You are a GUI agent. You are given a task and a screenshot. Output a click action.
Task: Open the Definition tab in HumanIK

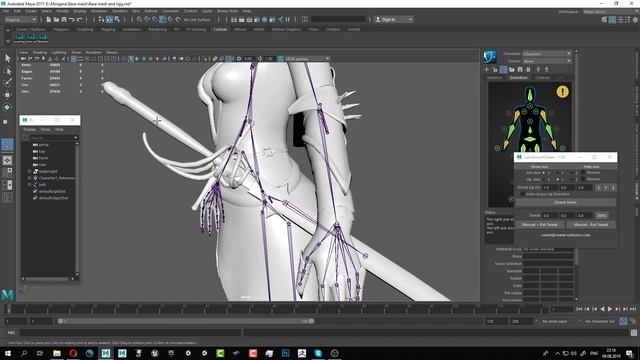coord(518,78)
